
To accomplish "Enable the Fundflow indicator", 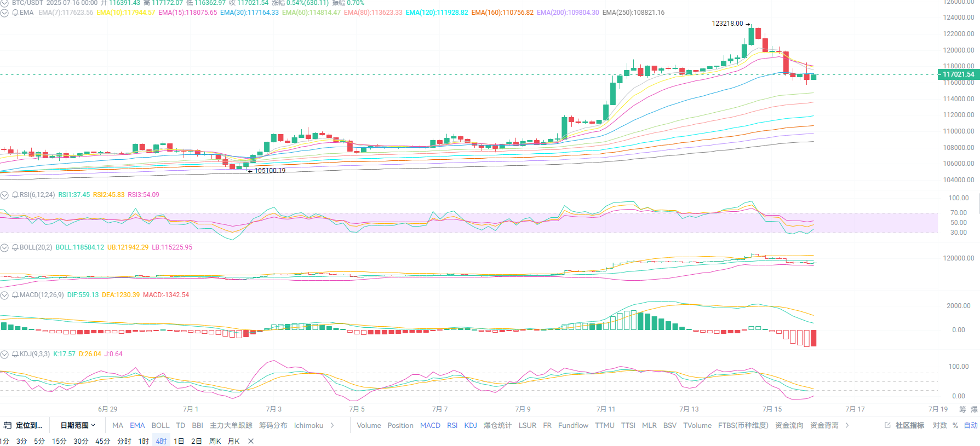I will [574, 425].
